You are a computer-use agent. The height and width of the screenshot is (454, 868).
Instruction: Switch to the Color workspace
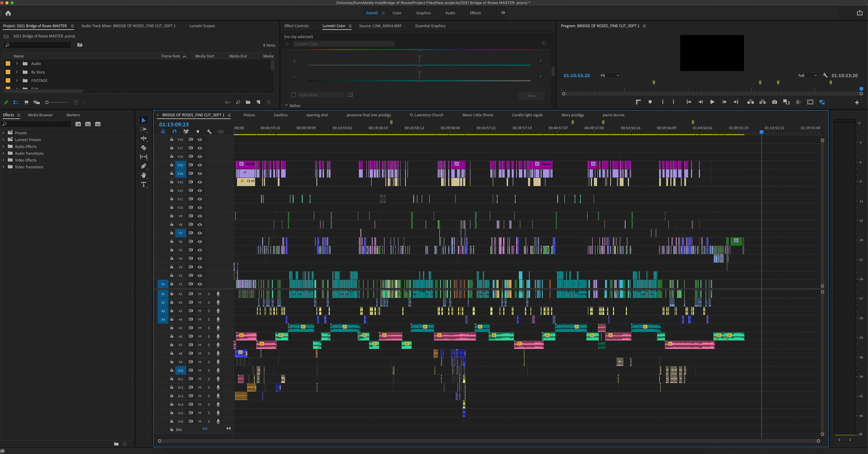(x=397, y=13)
